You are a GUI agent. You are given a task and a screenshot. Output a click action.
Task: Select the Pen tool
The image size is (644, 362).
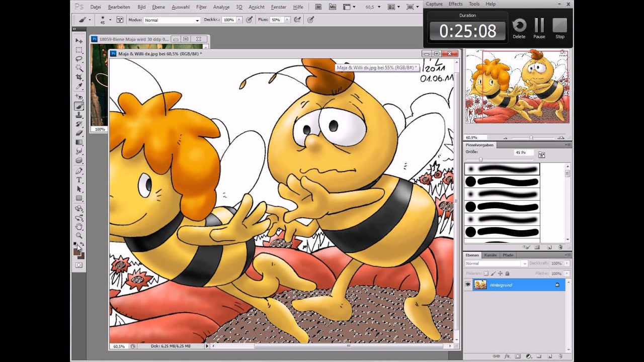coord(79,171)
